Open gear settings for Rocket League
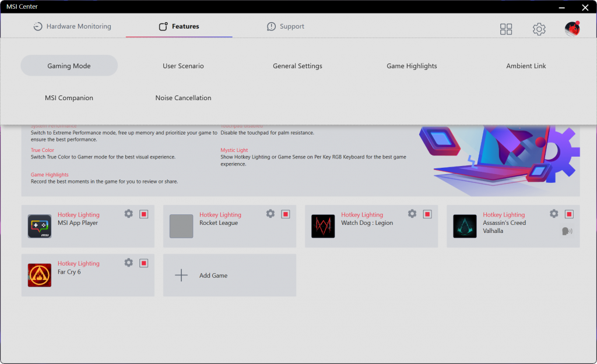The height and width of the screenshot is (364, 597). click(x=271, y=214)
